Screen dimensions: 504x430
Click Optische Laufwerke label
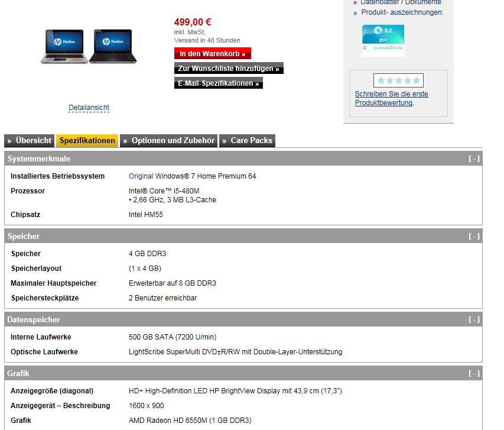(x=44, y=352)
